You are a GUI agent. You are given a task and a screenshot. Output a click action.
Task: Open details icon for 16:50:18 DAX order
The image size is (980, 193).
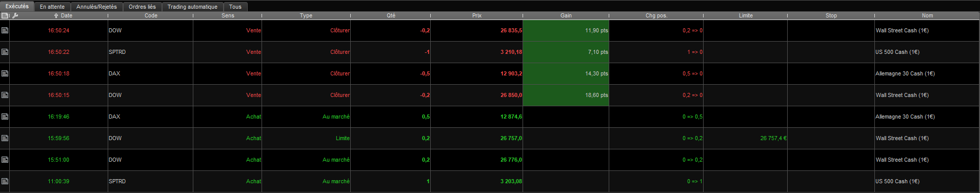click(x=5, y=73)
